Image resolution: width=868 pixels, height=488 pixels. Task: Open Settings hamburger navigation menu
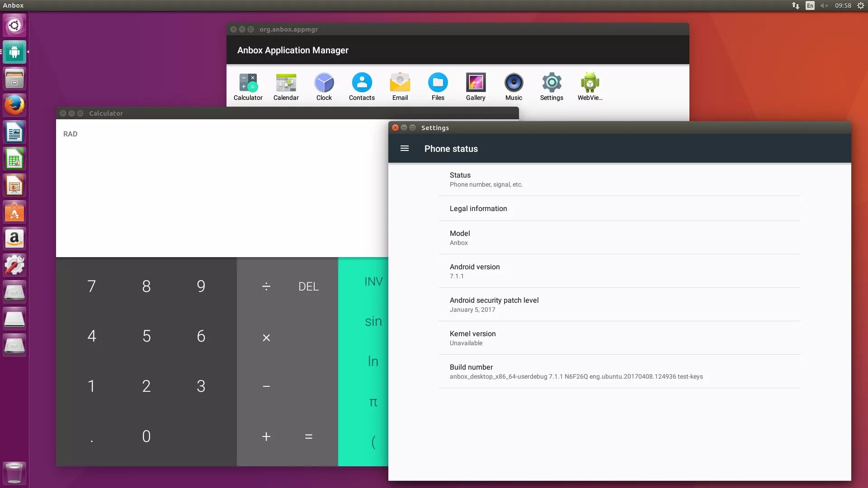(x=405, y=149)
